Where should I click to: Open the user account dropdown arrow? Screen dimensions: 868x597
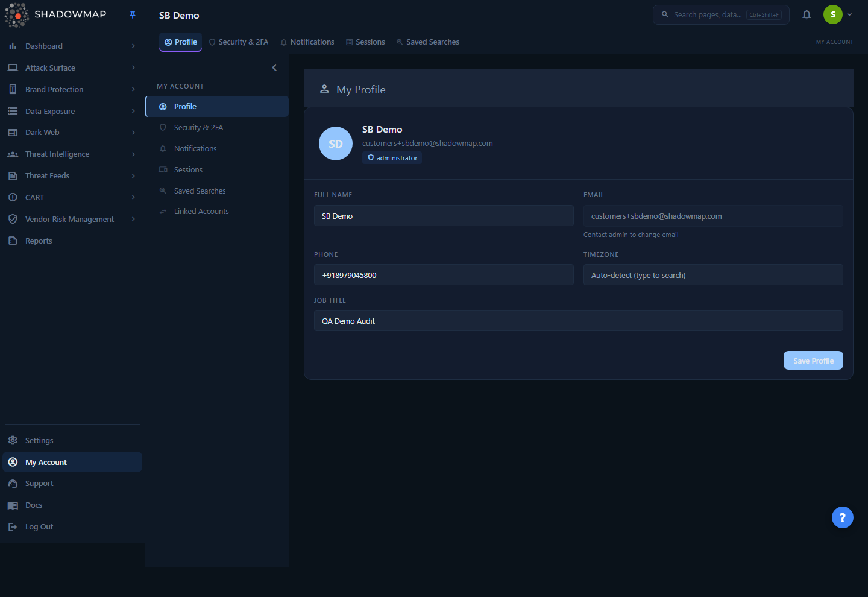[849, 14]
